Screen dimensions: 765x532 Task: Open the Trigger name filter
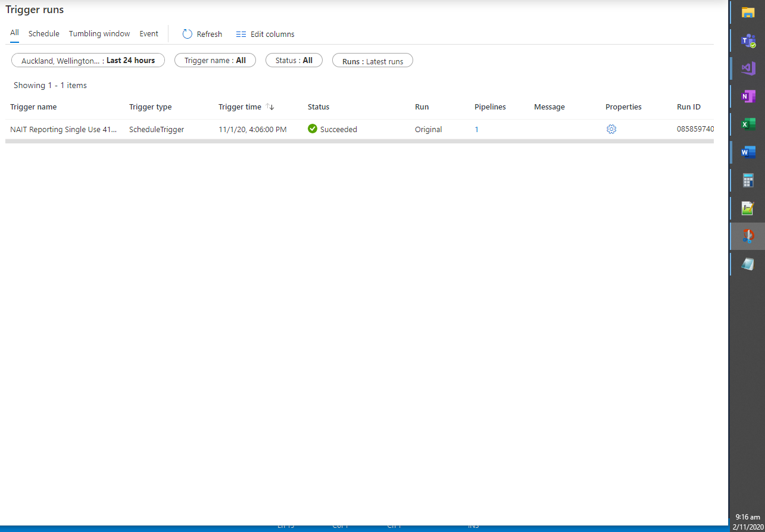(215, 60)
